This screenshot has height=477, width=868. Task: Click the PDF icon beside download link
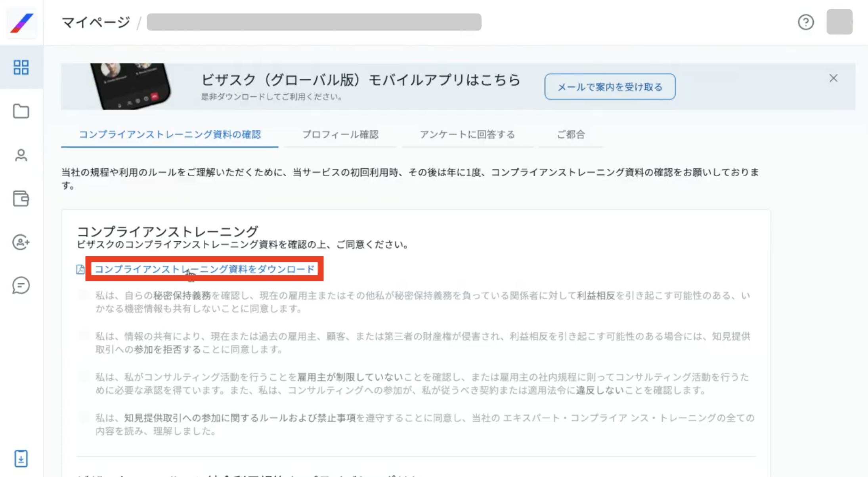point(80,269)
